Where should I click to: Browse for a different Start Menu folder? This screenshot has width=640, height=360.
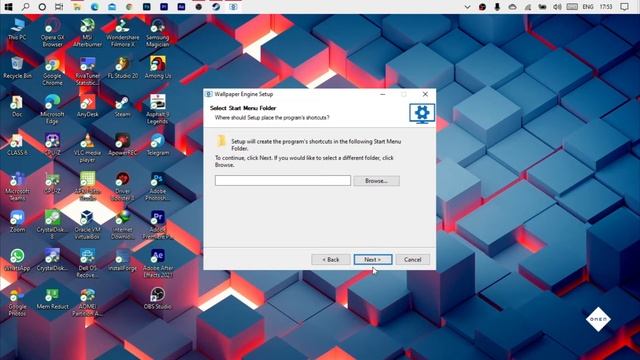pyautogui.click(x=376, y=181)
